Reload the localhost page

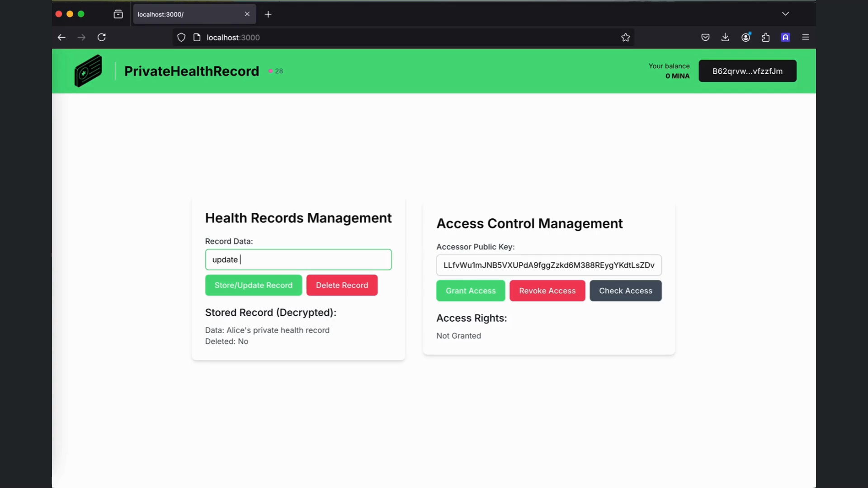click(102, 38)
